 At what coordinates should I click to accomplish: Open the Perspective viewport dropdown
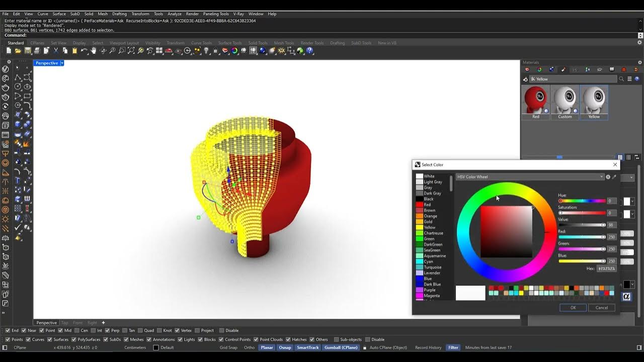coord(62,63)
